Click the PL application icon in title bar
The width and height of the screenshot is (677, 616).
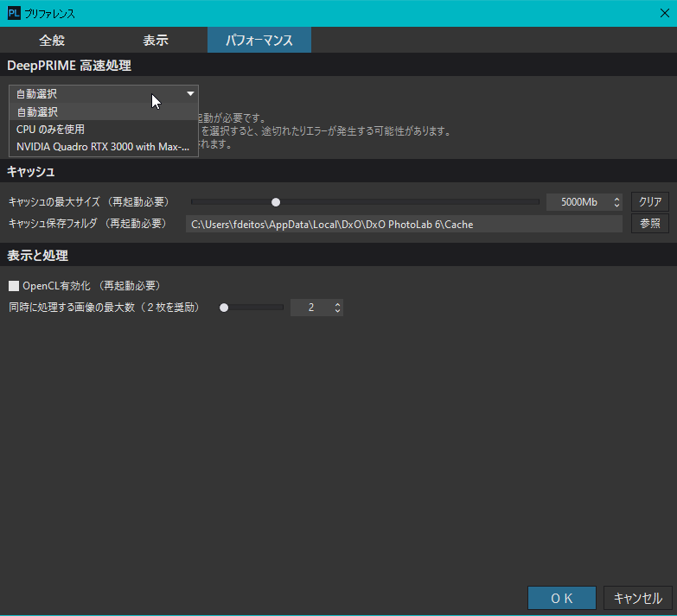(14, 13)
